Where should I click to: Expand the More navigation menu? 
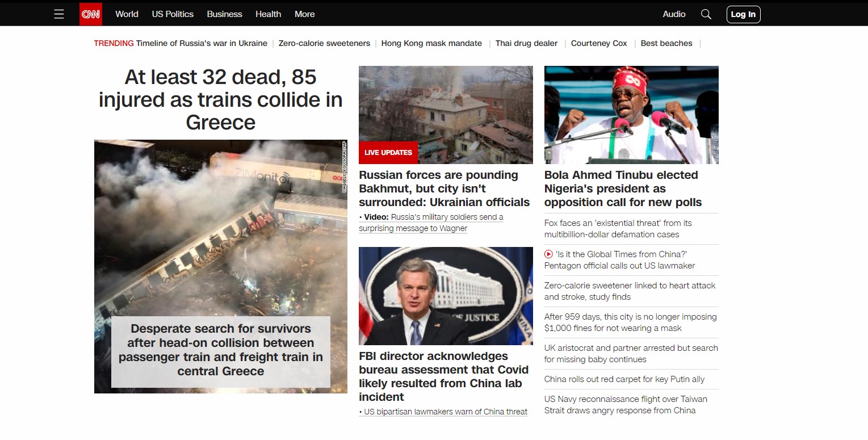(x=304, y=14)
